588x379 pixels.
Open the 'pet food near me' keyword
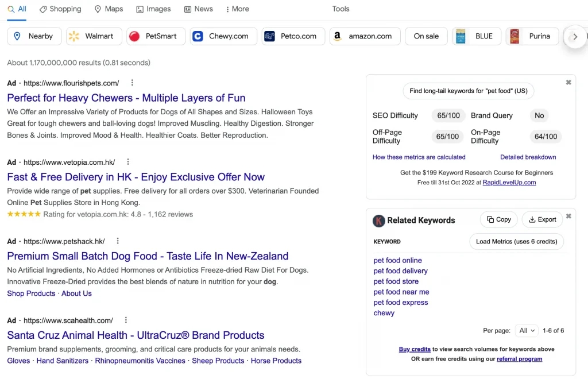point(401,292)
